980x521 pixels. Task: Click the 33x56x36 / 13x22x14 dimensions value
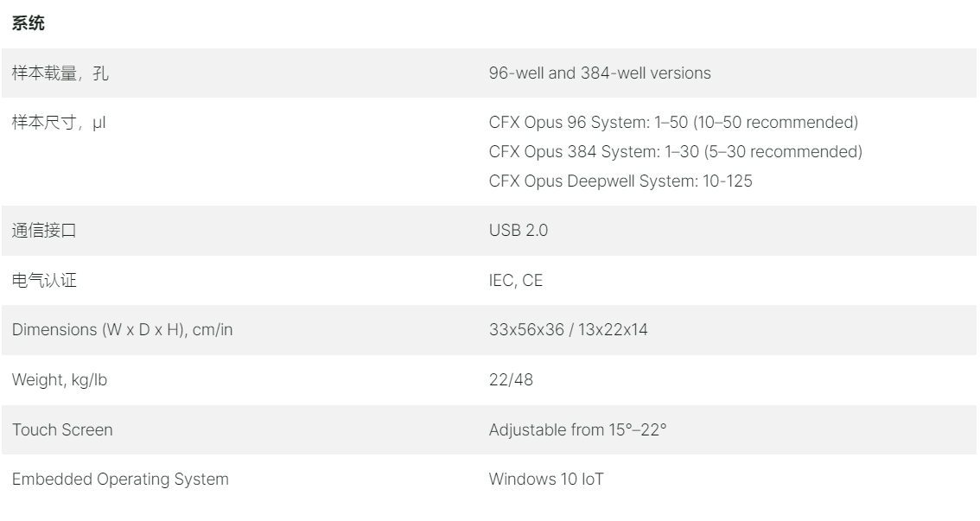[x=568, y=329]
